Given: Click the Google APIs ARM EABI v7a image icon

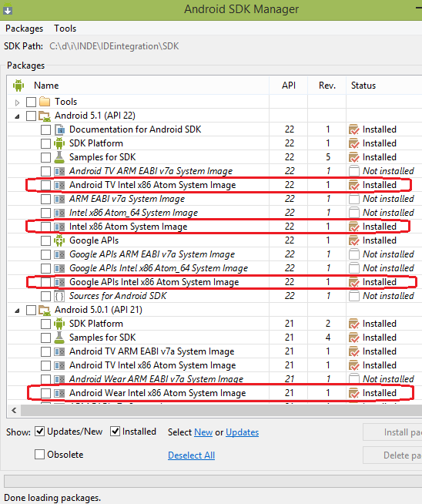Looking at the screenshot, I should click(x=59, y=254).
